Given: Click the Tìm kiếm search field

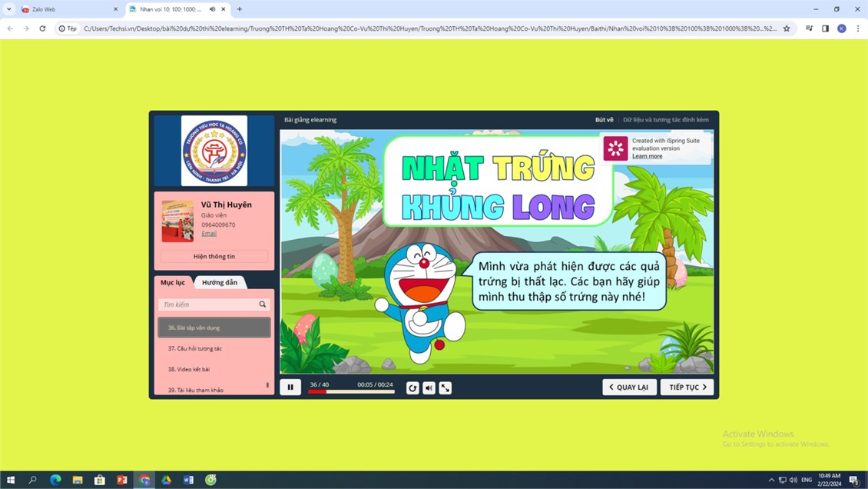Looking at the screenshot, I should [x=207, y=304].
